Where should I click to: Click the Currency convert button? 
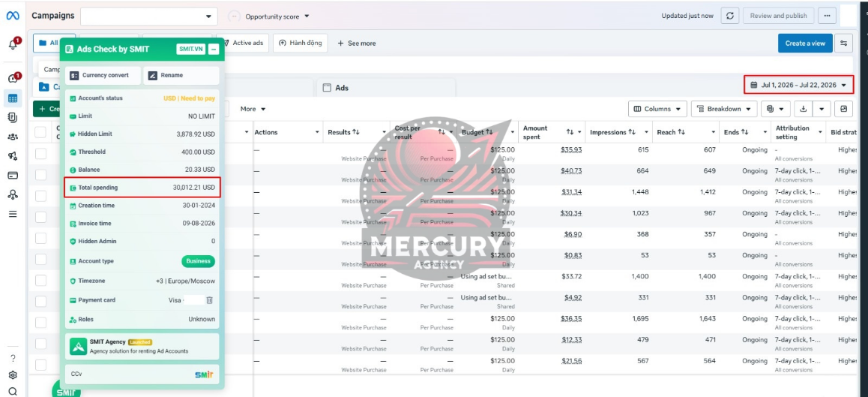103,75
